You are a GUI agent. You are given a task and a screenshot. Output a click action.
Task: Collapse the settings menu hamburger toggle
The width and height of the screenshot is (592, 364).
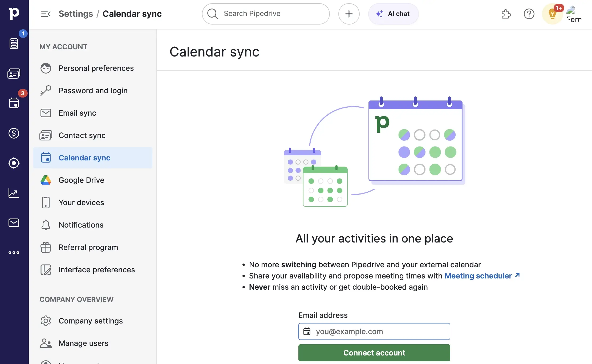(x=46, y=14)
